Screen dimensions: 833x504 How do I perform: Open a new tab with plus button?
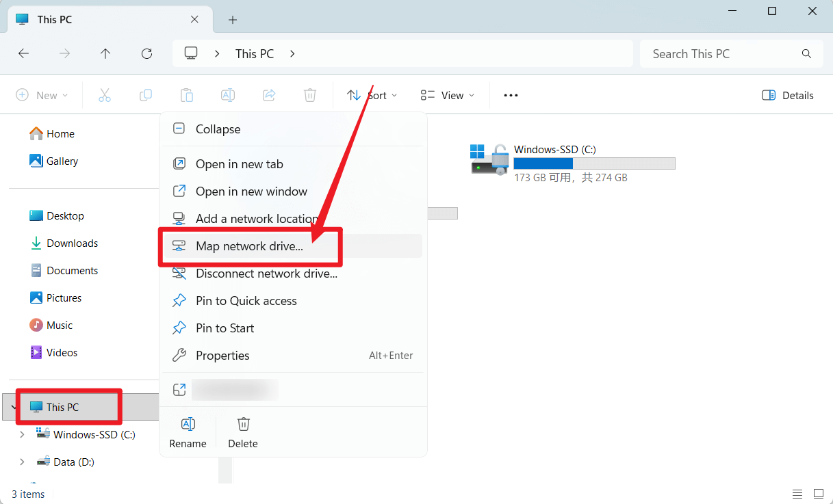coord(233,20)
